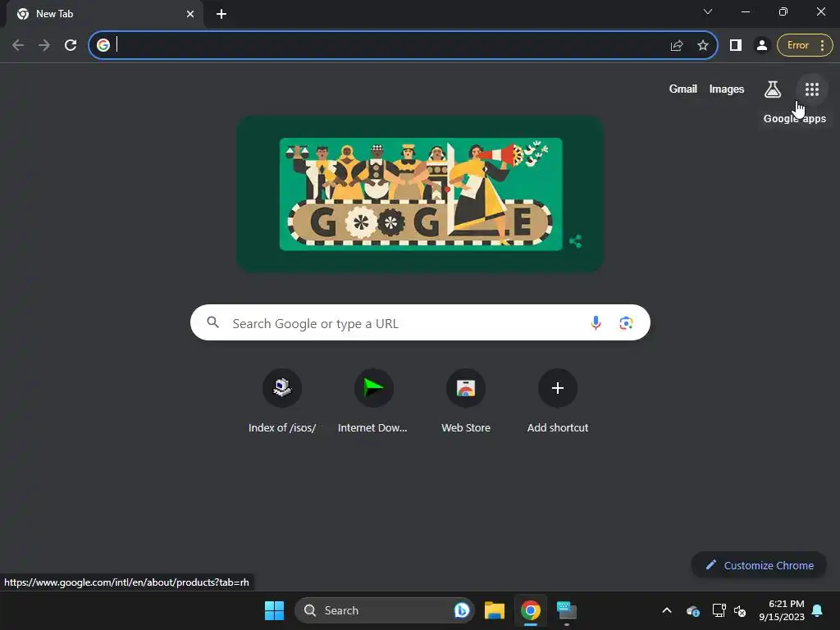
Task: Open Index of /isos/ shortcut
Action: pyautogui.click(x=282, y=400)
